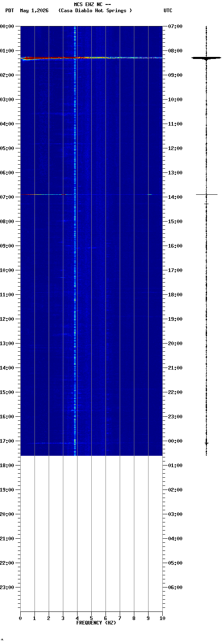The height and width of the screenshot is (644, 224).
Task: Click the PDT time label 04:00
Action: click(7, 124)
